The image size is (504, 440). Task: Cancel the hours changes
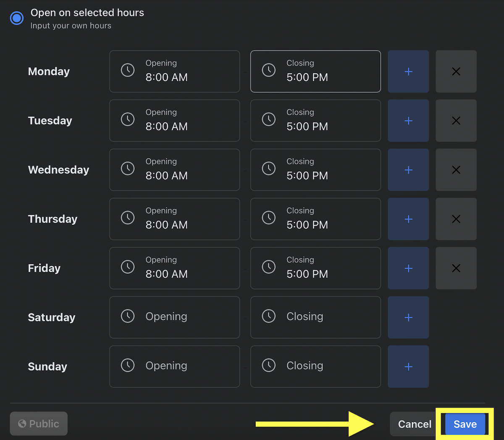click(x=414, y=424)
